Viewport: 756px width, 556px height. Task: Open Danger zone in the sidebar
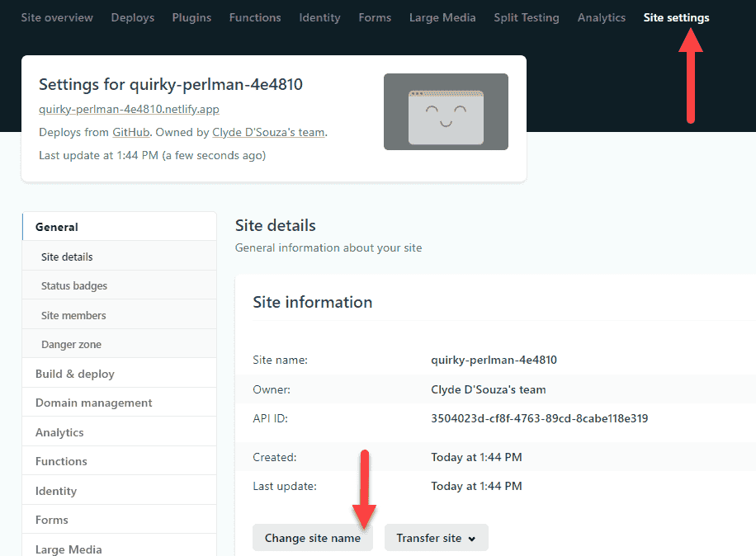pos(119,345)
